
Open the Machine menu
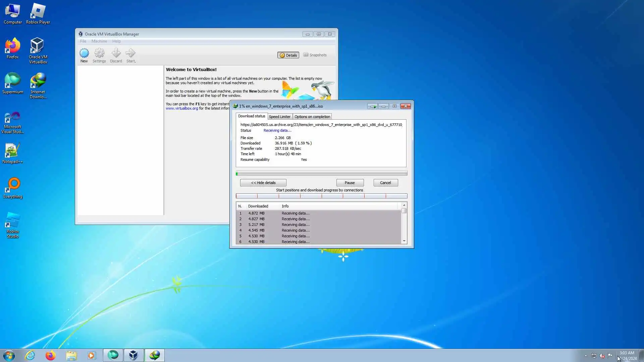pyautogui.click(x=99, y=41)
